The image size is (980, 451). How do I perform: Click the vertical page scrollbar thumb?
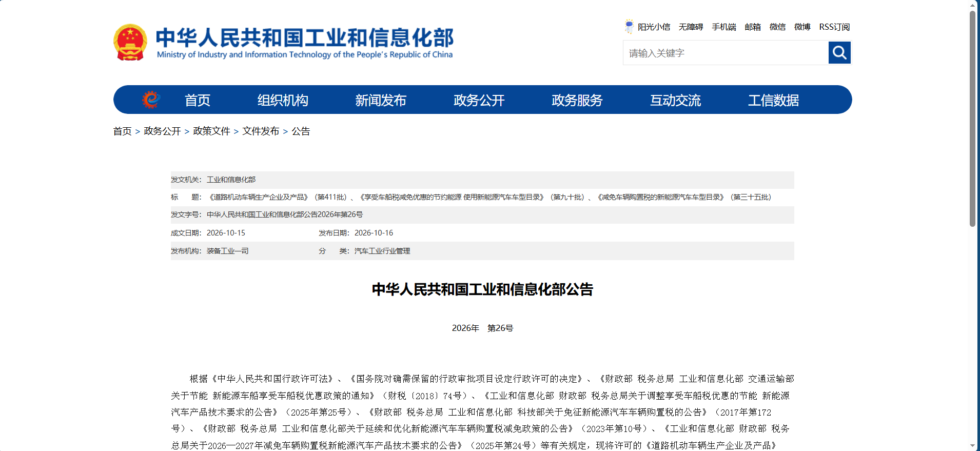pos(972,119)
